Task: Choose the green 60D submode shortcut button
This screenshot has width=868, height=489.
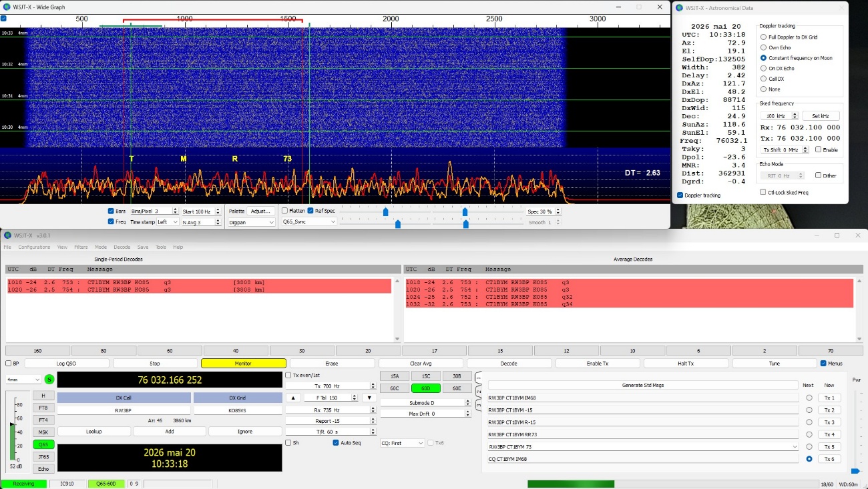Action: pyautogui.click(x=425, y=388)
